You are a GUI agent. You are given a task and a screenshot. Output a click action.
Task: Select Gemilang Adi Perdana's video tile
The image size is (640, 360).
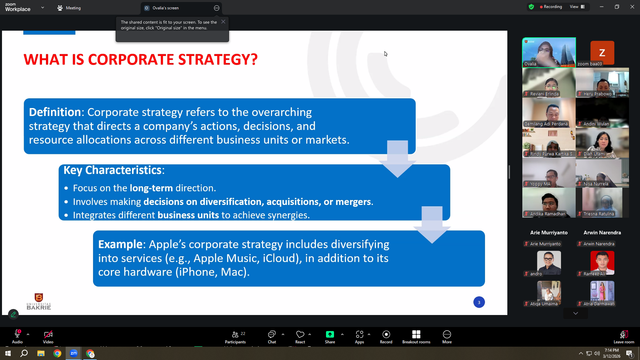point(549,113)
